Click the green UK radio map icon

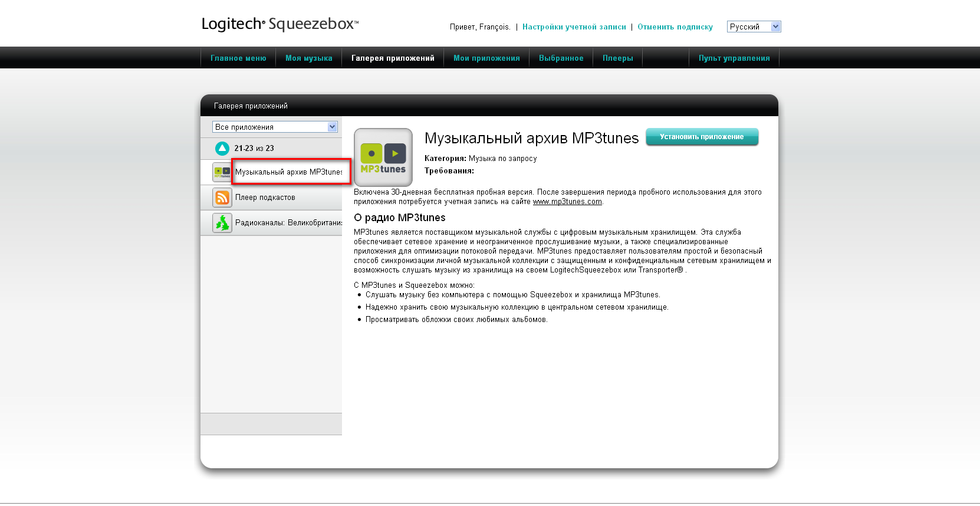222,223
